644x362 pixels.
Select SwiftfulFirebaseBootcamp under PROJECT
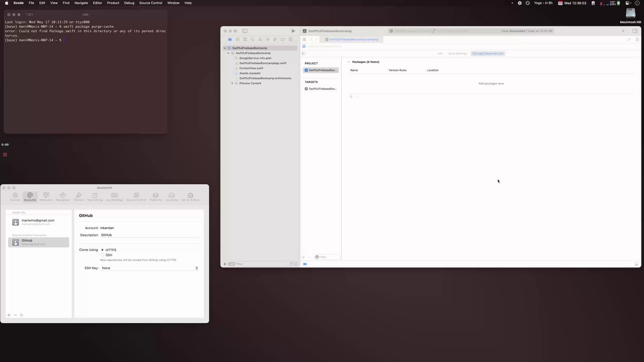[x=321, y=70]
